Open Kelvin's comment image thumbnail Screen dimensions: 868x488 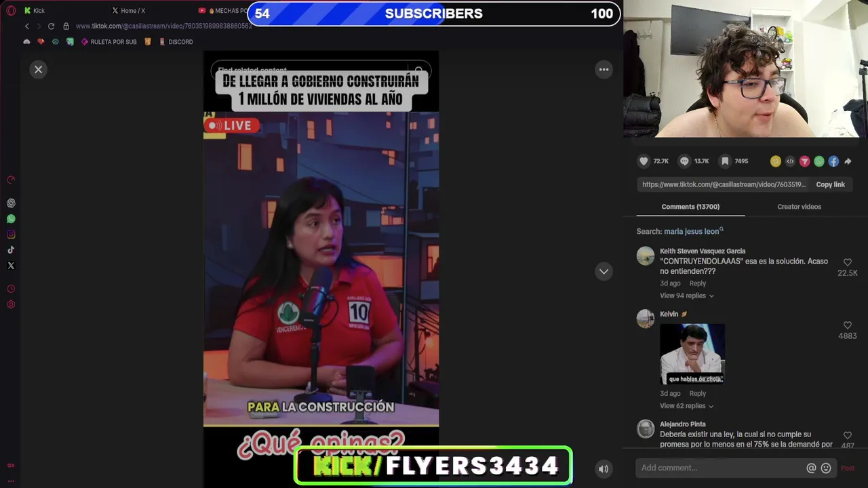[692, 354]
